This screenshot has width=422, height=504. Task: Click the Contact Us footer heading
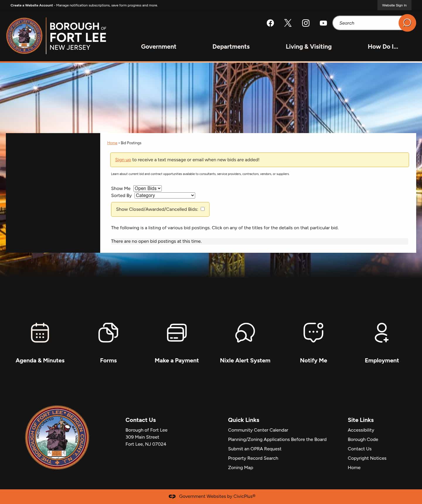pyautogui.click(x=141, y=420)
